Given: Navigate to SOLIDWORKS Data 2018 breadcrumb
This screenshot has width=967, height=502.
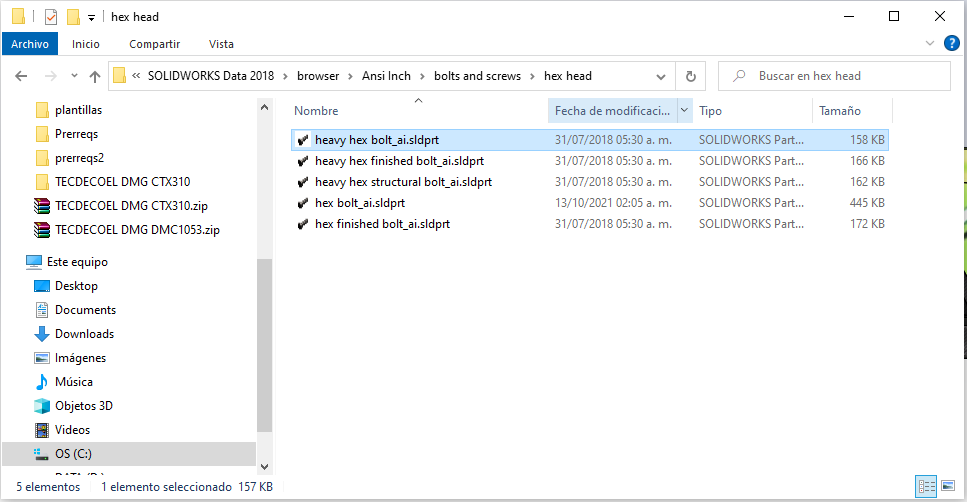Looking at the screenshot, I should tap(211, 76).
